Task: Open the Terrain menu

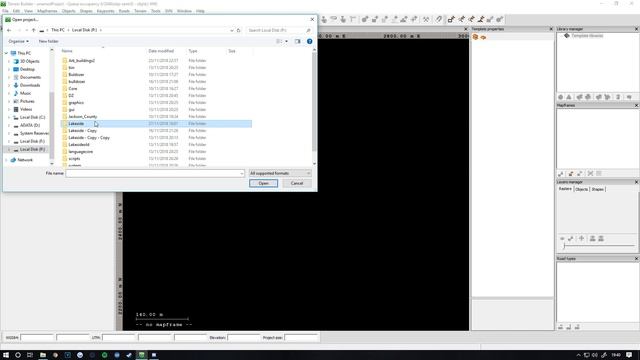Action: 140,11
